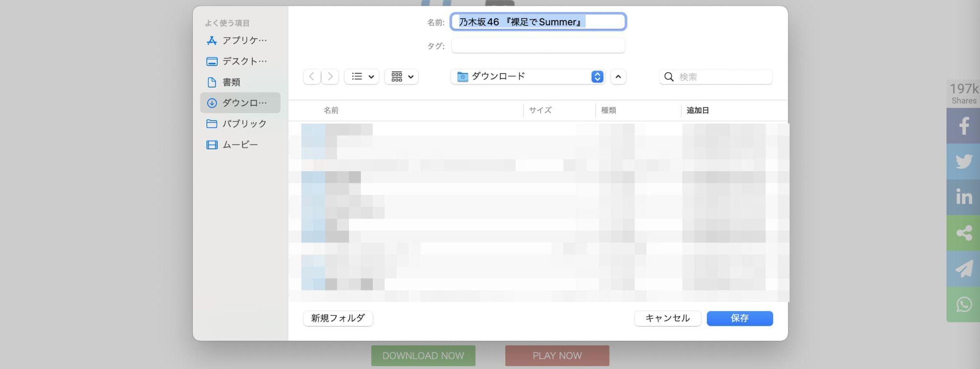Collapse dialog with the up-chevron button
Image resolution: width=980 pixels, height=369 pixels.
(x=618, y=77)
